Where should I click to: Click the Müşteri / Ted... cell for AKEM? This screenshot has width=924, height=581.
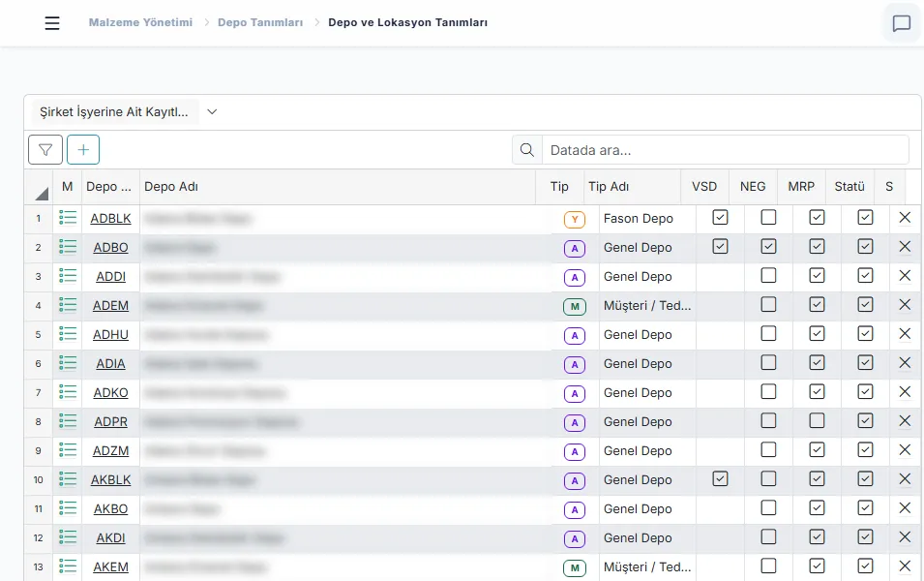click(647, 566)
